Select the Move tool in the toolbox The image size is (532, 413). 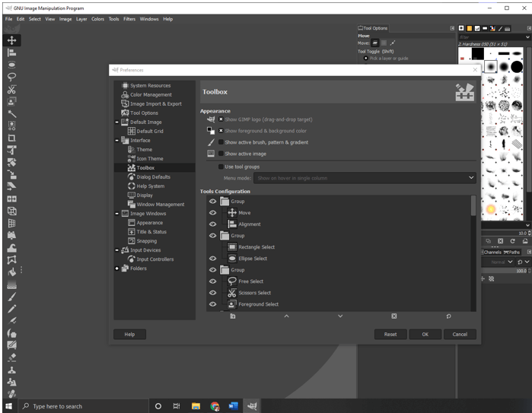12,40
